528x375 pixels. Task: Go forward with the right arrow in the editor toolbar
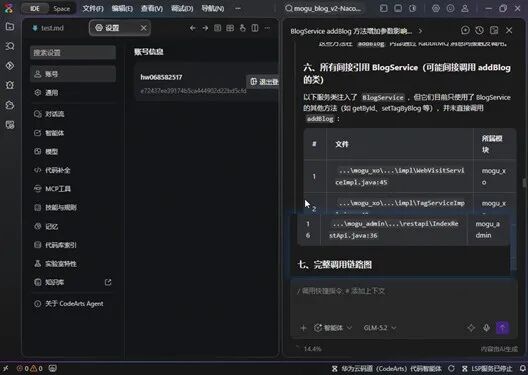point(205,28)
